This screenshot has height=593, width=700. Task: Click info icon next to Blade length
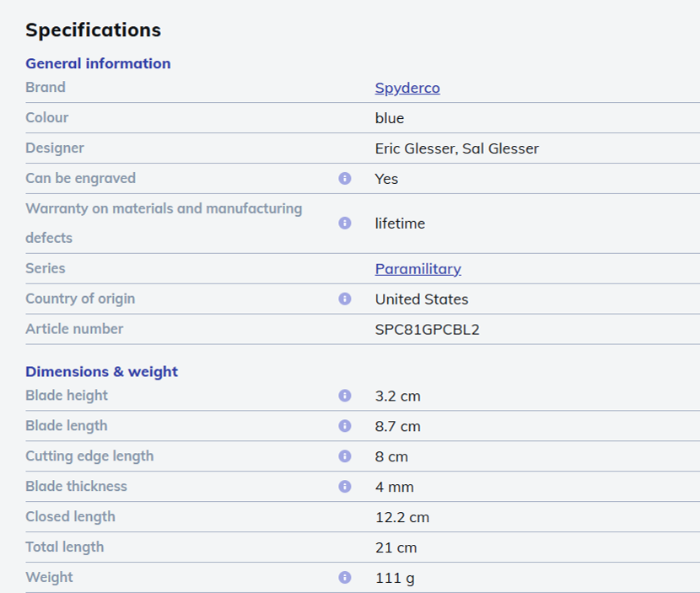tap(345, 426)
